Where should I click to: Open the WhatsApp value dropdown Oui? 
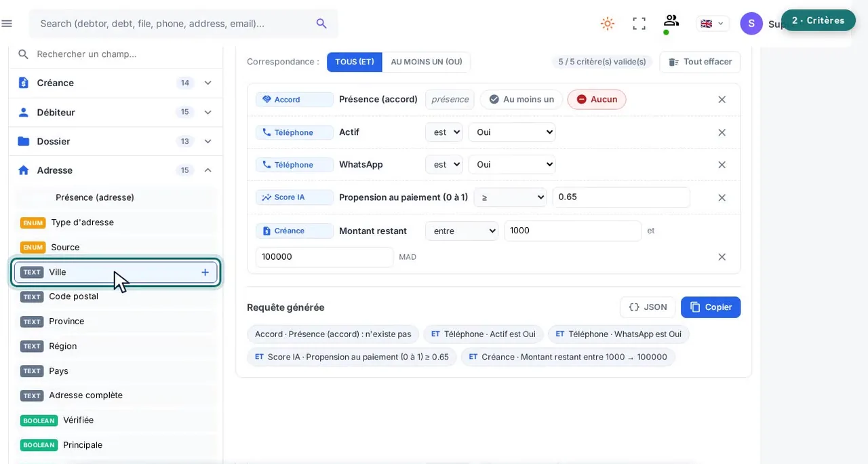tap(512, 165)
